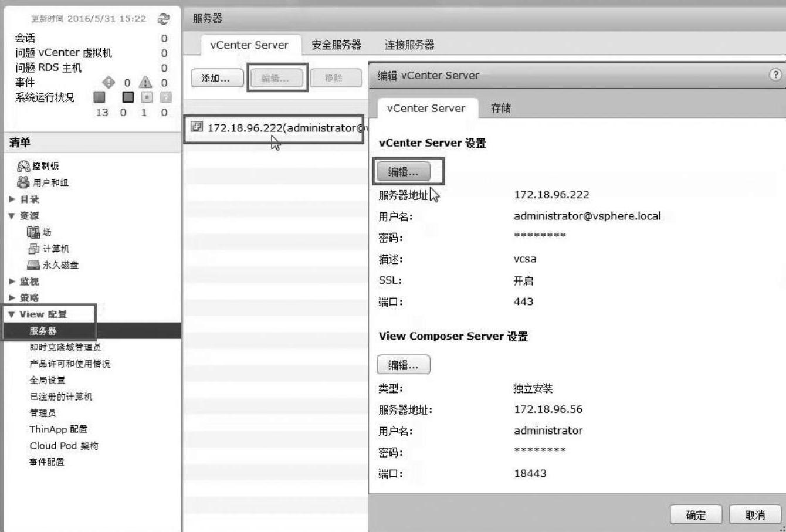This screenshot has height=532, width=786.
Task: Click the 编辑... button next to 添加
Action: [277, 78]
